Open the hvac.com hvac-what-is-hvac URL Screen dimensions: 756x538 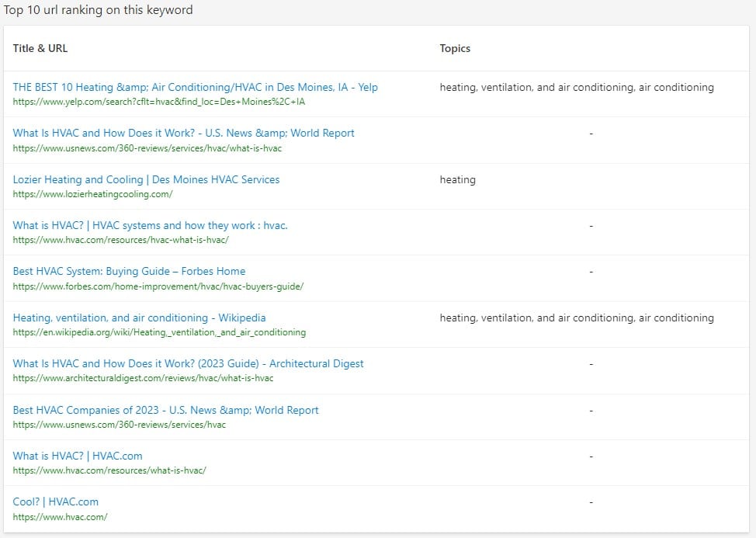point(120,240)
